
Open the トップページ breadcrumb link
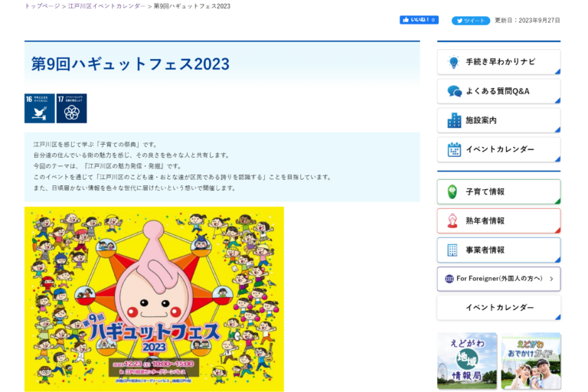42,6
